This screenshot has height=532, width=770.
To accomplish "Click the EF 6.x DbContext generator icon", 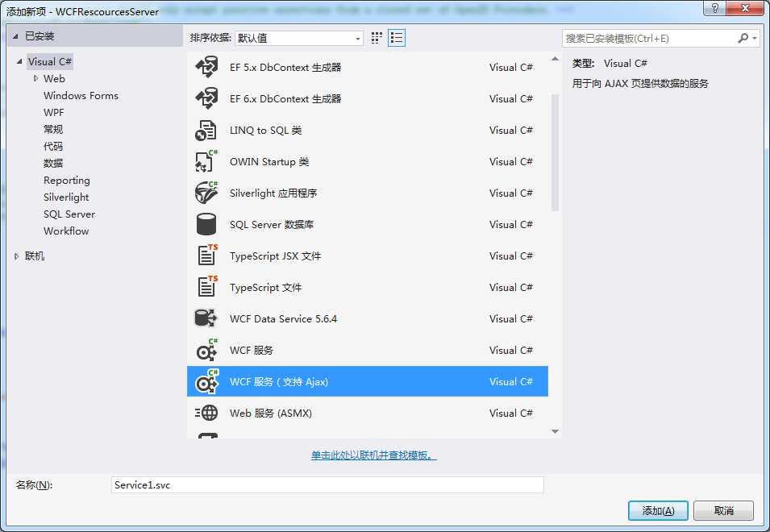I will 206,98.
